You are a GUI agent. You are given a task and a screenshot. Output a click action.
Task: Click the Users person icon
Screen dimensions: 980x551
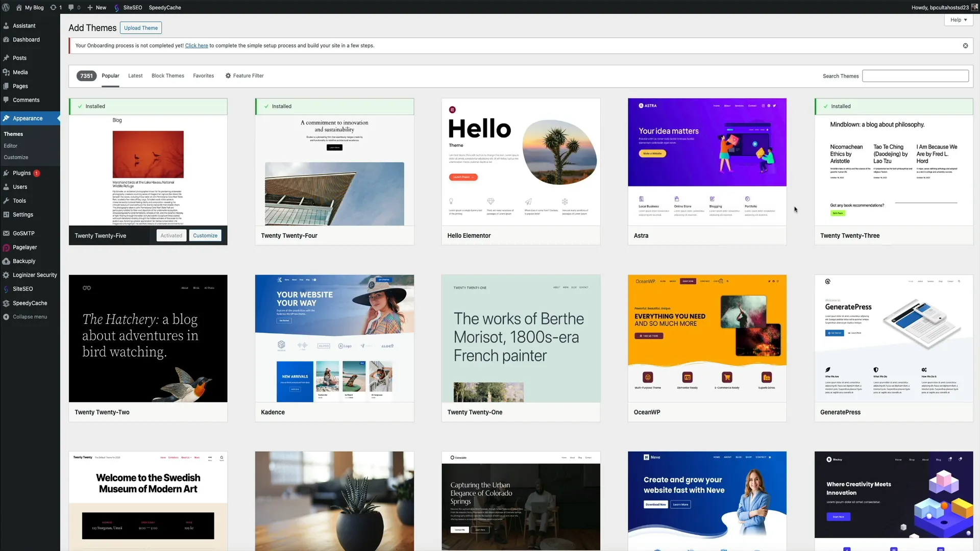(6, 187)
